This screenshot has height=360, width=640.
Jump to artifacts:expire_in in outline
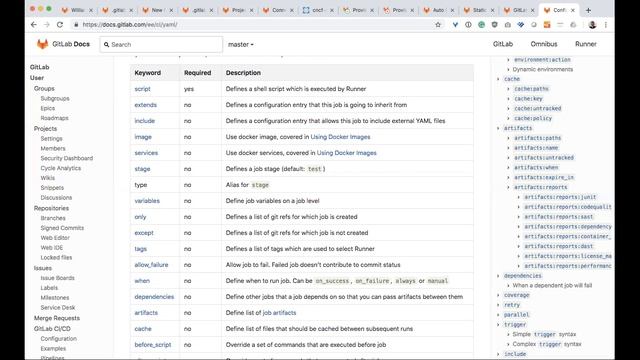pyautogui.click(x=544, y=177)
